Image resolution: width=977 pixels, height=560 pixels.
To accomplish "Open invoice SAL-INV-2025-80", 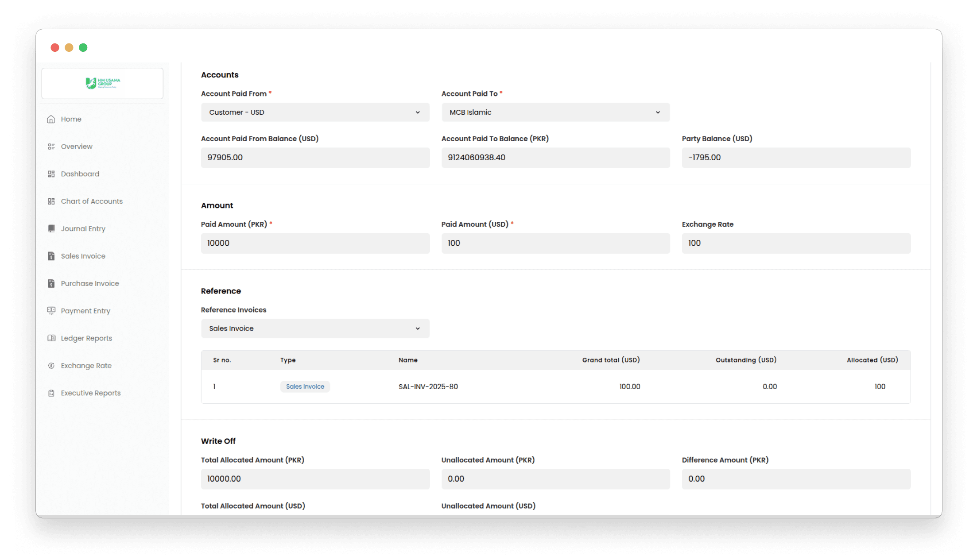I will click(x=428, y=386).
